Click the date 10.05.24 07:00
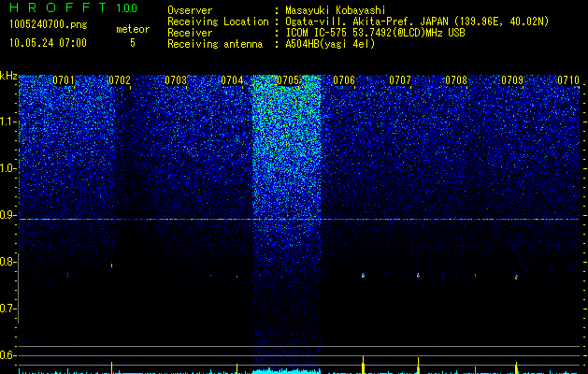 pyautogui.click(x=48, y=43)
